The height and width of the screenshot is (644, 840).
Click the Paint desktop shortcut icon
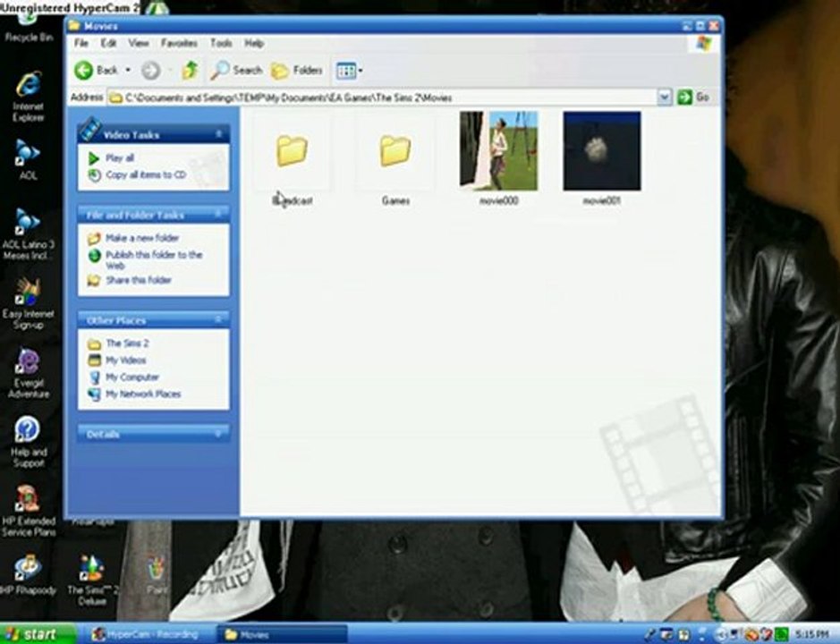point(157,574)
